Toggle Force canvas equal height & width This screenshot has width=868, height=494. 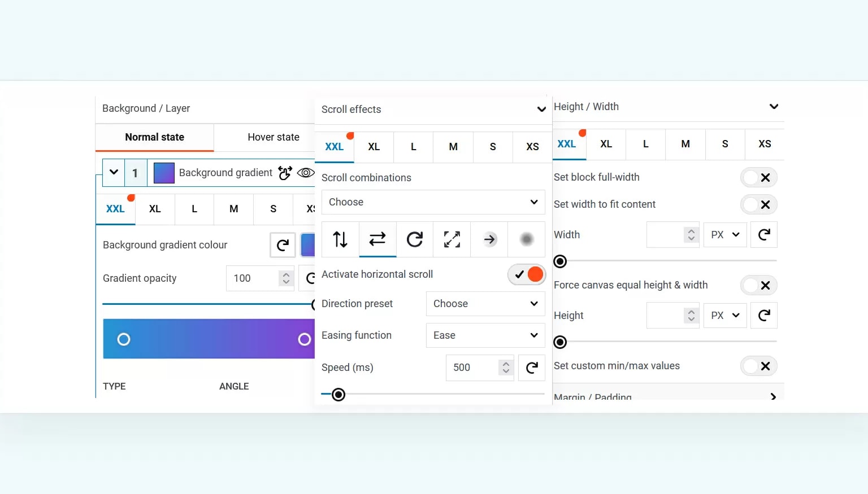pyautogui.click(x=759, y=285)
